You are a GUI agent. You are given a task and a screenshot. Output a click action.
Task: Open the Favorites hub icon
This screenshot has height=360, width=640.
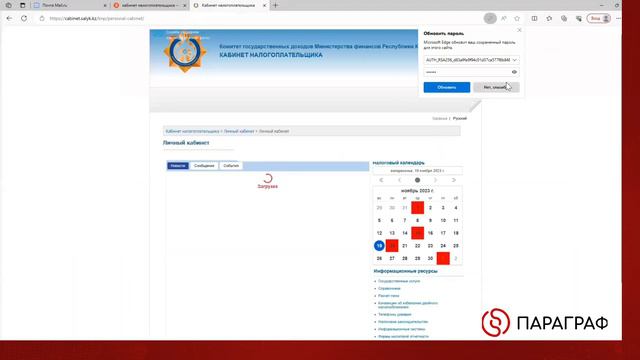coord(549,18)
